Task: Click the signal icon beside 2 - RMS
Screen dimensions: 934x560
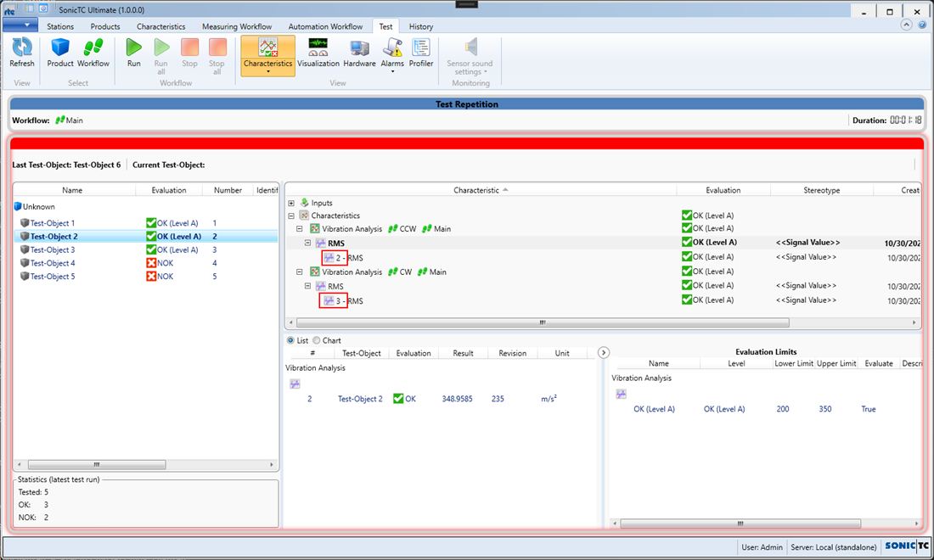Action: click(x=329, y=258)
